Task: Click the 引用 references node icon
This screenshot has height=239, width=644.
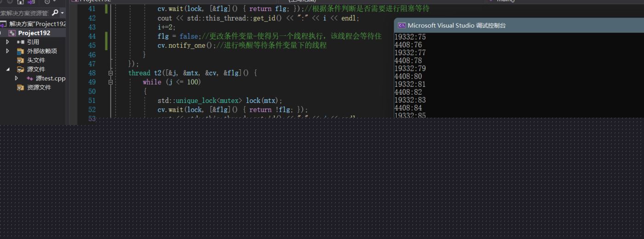Action: pos(20,42)
